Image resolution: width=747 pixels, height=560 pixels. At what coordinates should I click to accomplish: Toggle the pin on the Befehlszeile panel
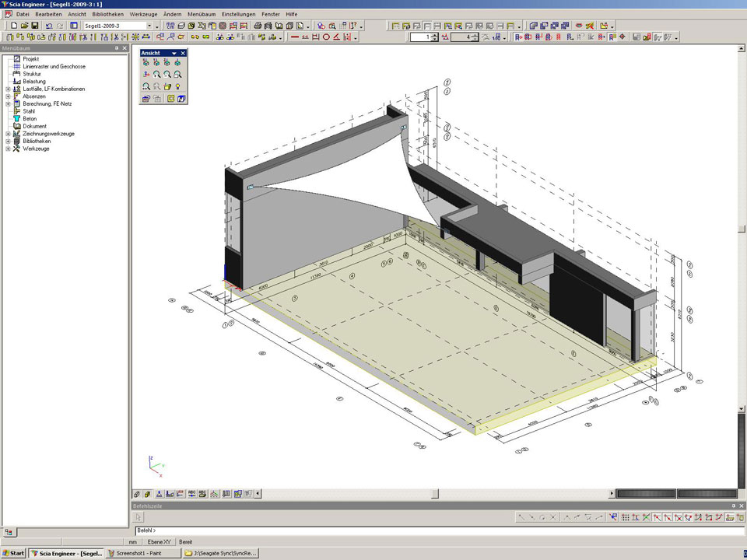coord(733,506)
